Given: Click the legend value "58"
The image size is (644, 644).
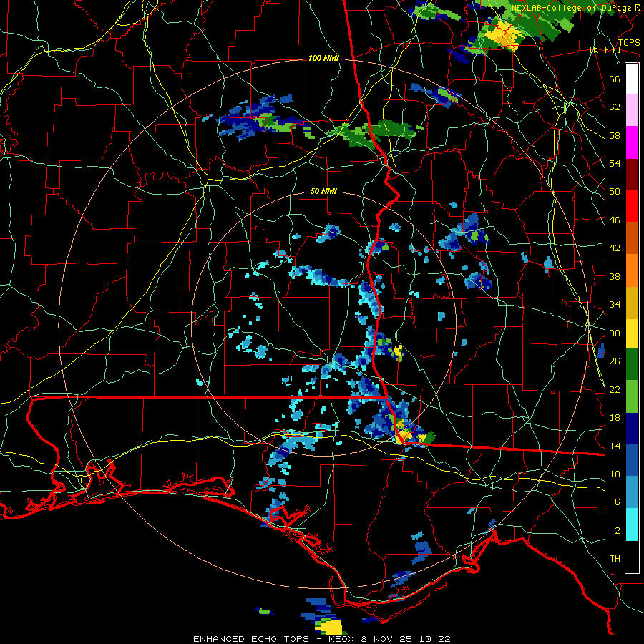Looking at the screenshot, I should click(x=615, y=135).
